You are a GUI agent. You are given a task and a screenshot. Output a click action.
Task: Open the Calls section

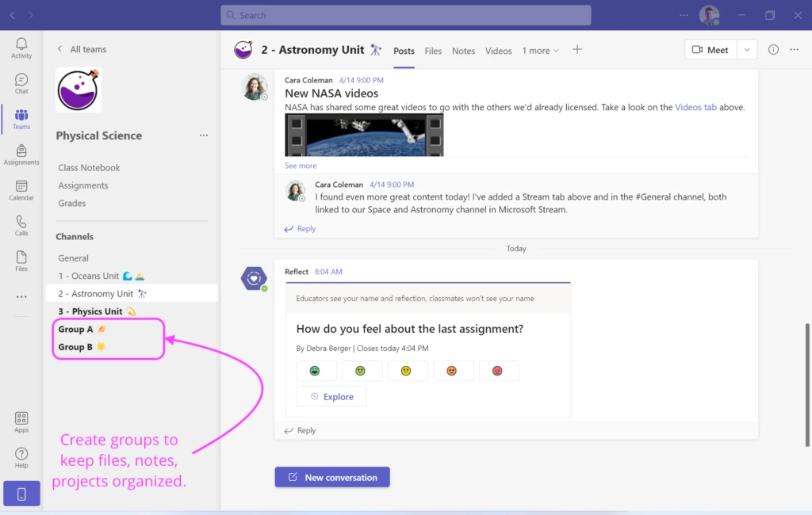[x=21, y=226]
